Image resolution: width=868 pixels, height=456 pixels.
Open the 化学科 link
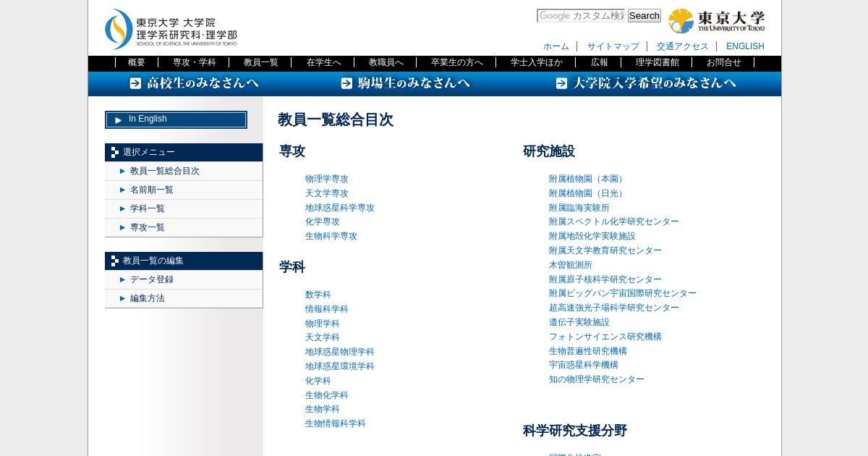(318, 381)
